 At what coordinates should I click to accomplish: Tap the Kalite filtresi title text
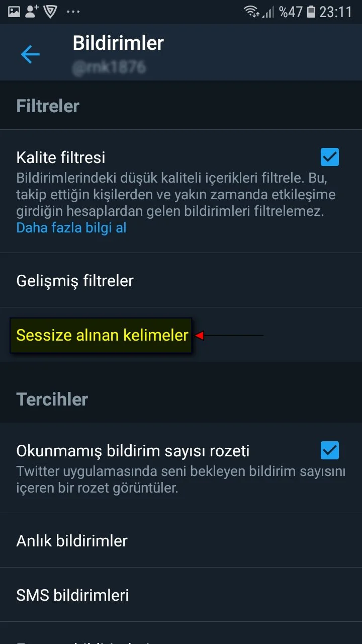click(61, 157)
